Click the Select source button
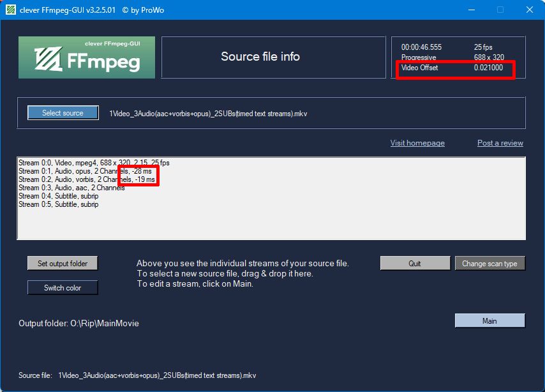Screen dimensions: 545x392 [x=63, y=113]
